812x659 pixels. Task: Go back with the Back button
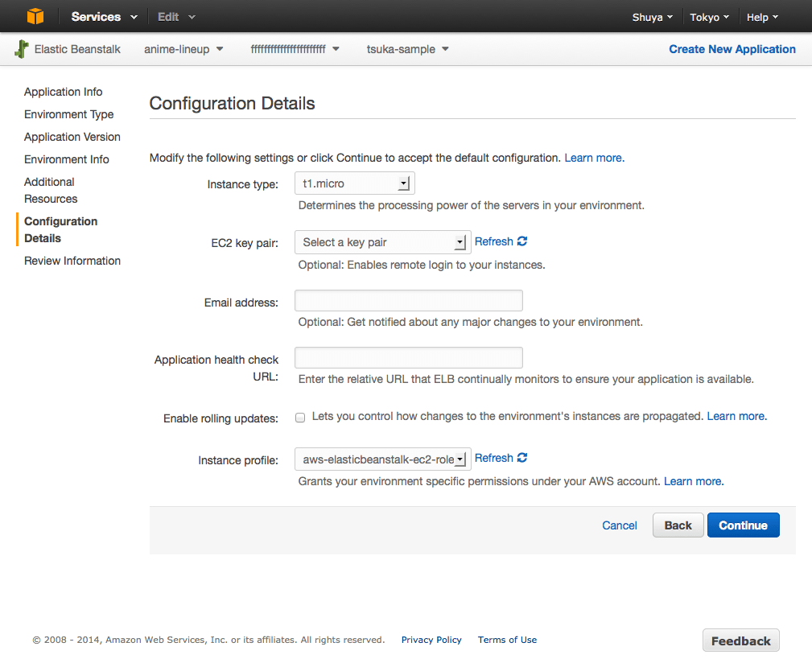pyautogui.click(x=678, y=525)
